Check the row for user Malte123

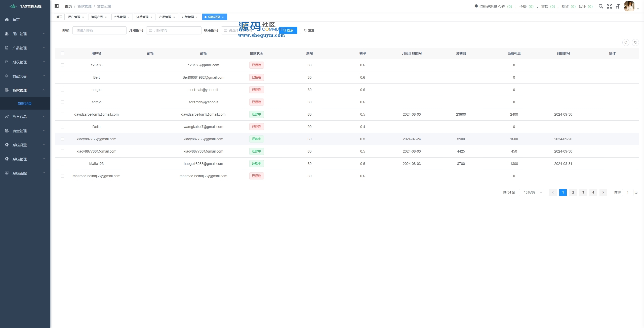point(62,164)
